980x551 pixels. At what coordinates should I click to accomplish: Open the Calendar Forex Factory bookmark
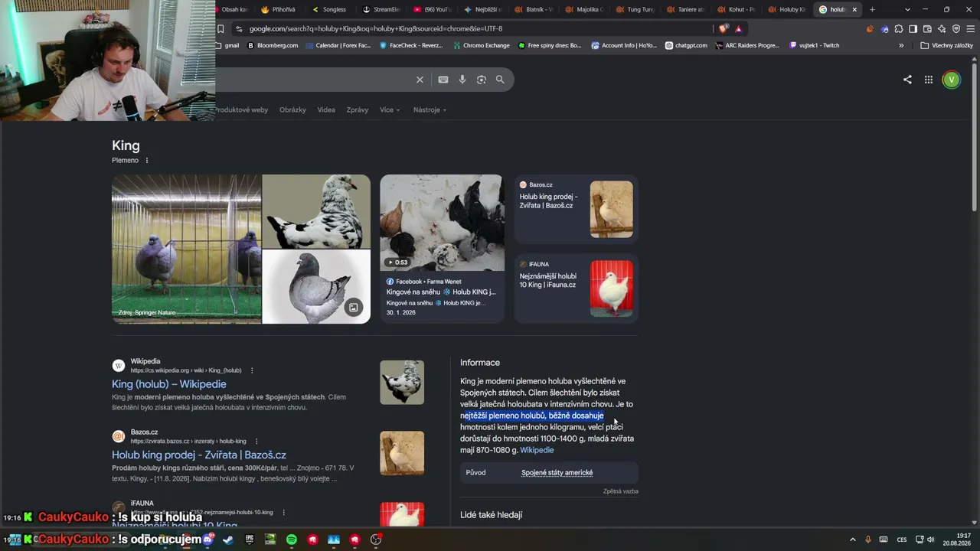coord(338,45)
